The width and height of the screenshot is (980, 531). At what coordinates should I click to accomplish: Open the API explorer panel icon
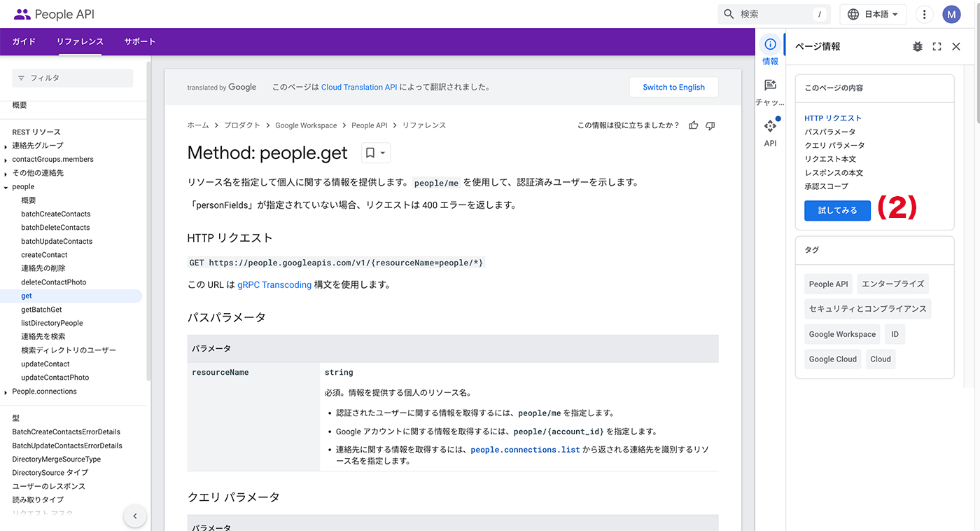770,126
